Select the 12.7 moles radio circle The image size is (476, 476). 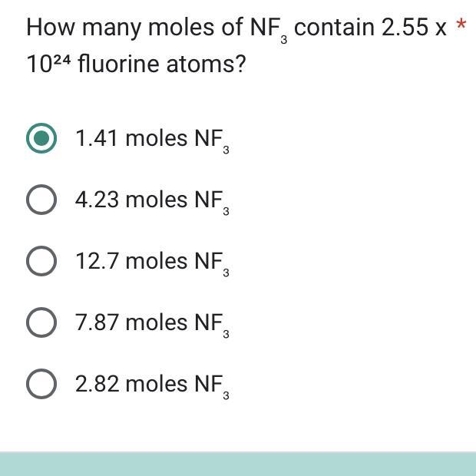click(x=41, y=262)
